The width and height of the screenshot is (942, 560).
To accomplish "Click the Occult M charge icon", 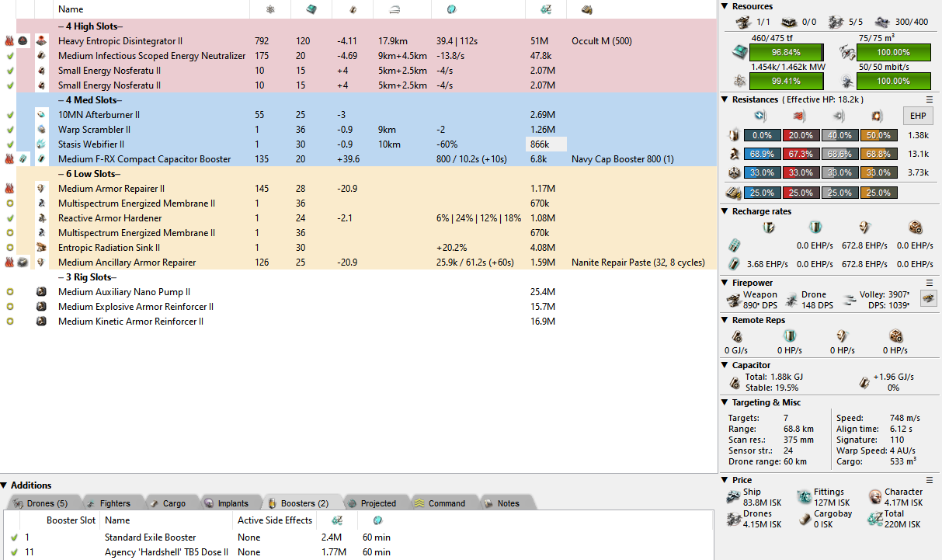I will [x=24, y=41].
